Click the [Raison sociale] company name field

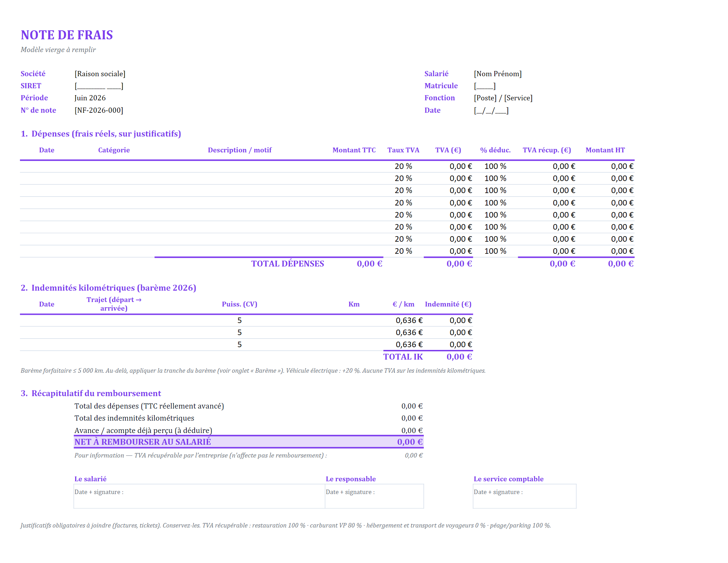pos(100,74)
